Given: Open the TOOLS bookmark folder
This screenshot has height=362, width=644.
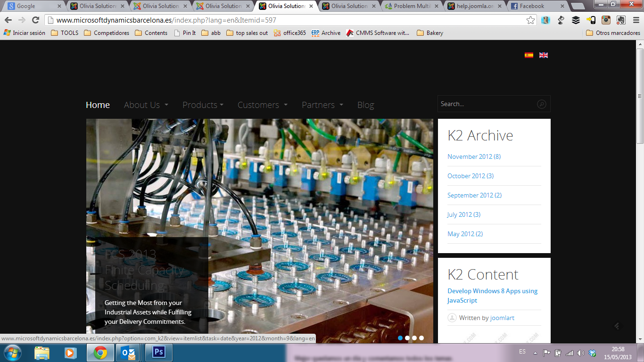Looking at the screenshot, I should coord(65,33).
